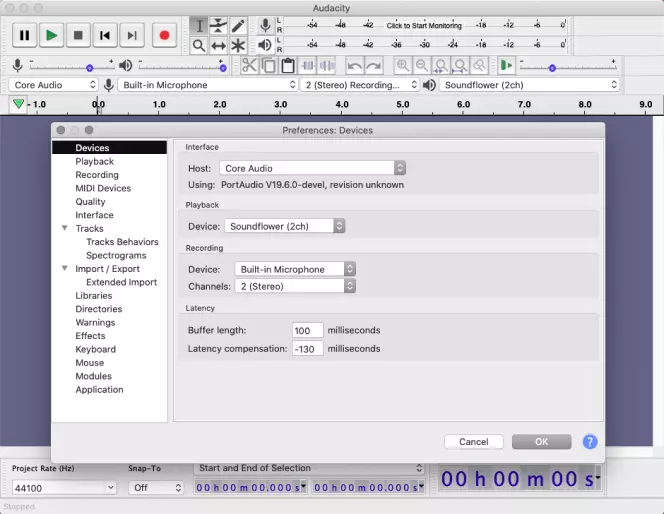Click the Zoom Out icon

(x=422, y=66)
